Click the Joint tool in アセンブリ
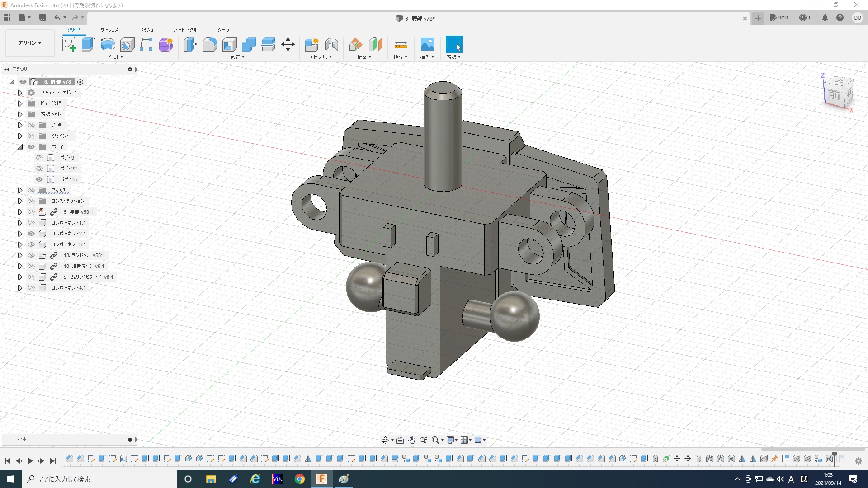868x488 pixels. 331,44
